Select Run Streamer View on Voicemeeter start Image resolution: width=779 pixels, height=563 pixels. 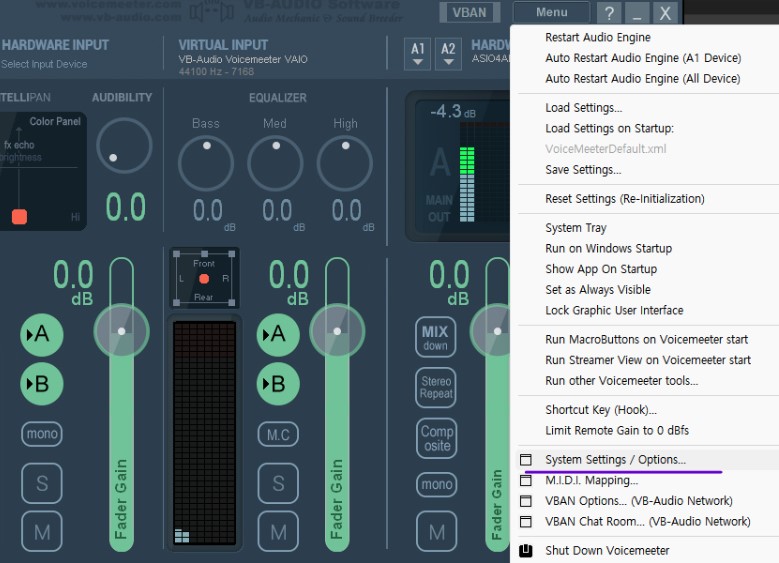[x=648, y=360]
